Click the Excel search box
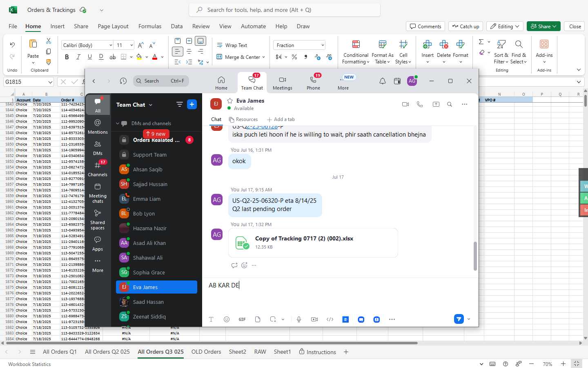 pos(285,10)
